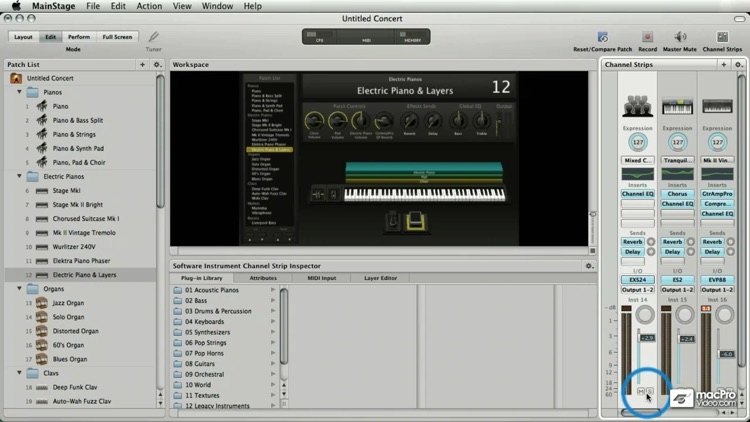750x422 pixels.
Task: Select the synth keyboard icon on Inst 15
Action: pyautogui.click(x=677, y=106)
